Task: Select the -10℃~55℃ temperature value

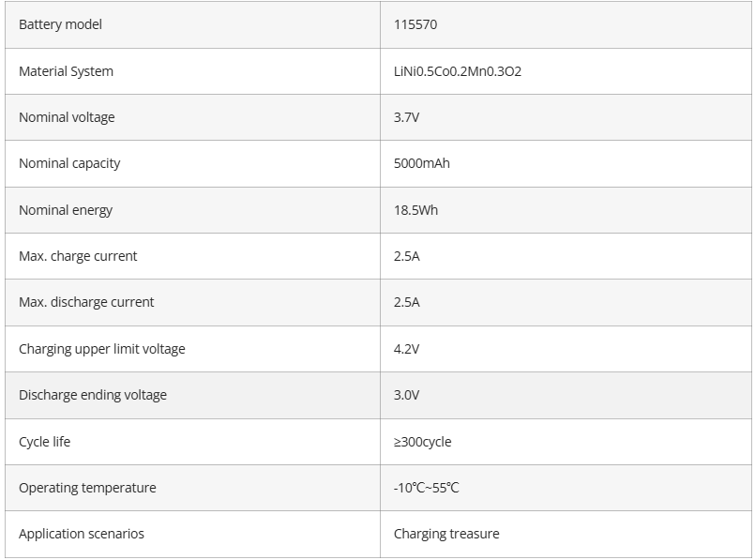Action: (426, 488)
